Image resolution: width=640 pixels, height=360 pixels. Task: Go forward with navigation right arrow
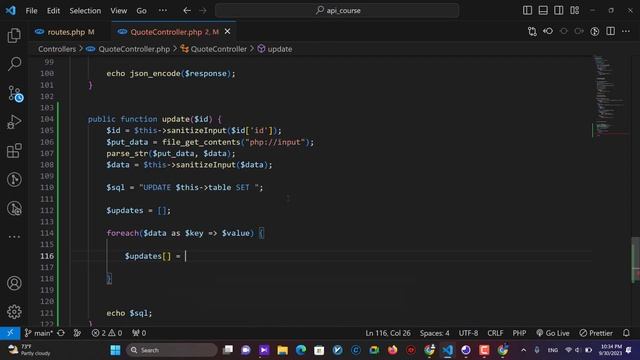click(x=203, y=11)
